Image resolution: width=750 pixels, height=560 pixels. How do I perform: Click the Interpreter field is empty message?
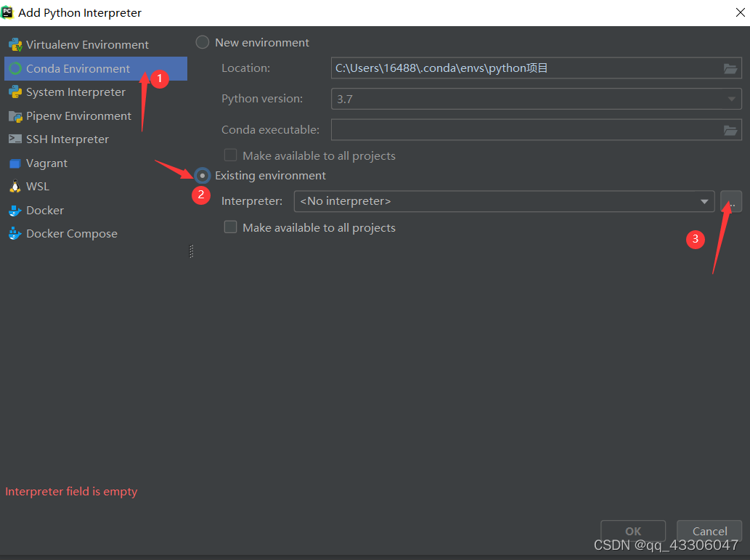[71, 492]
